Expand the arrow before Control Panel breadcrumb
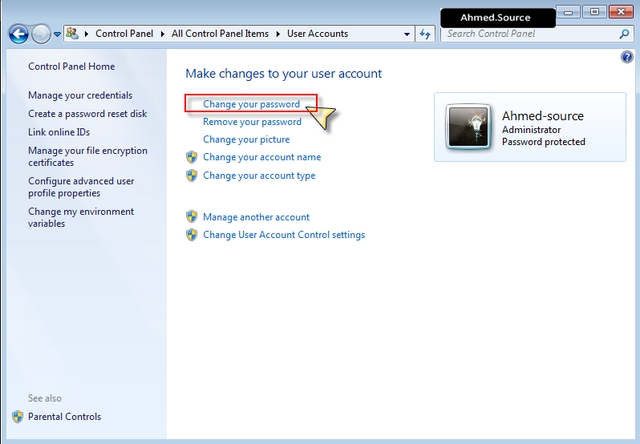This screenshot has height=444, width=640. pos(87,34)
